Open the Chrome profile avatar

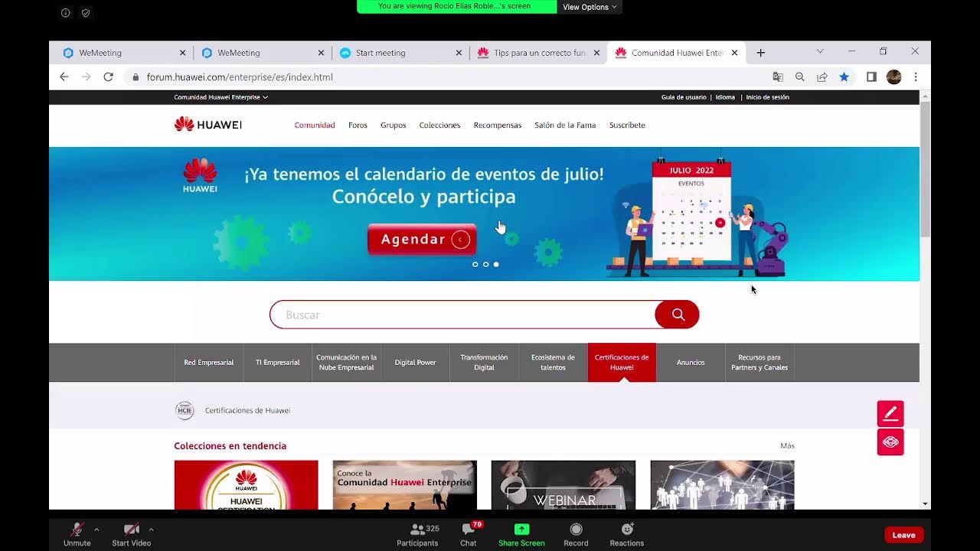[893, 77]
